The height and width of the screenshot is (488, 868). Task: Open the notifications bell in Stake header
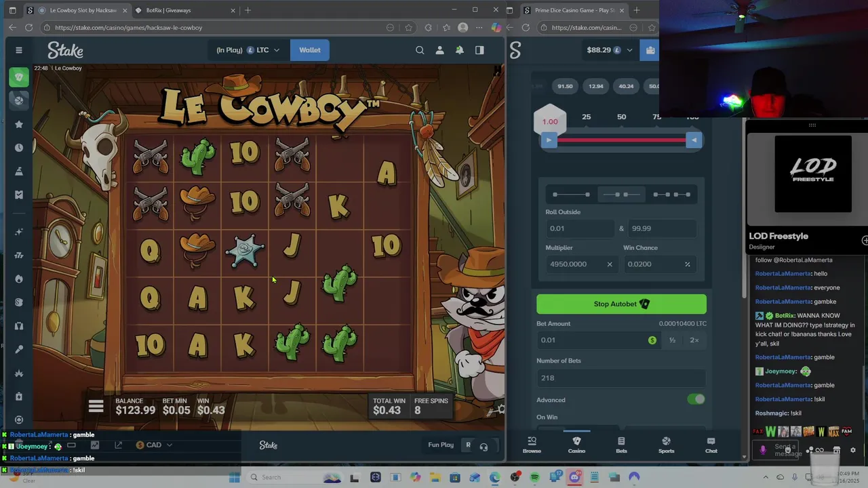click(x=460, y=50)
